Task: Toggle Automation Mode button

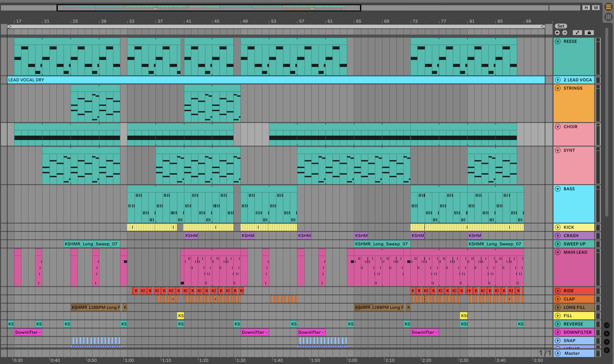Action: [x=577, y=33]
